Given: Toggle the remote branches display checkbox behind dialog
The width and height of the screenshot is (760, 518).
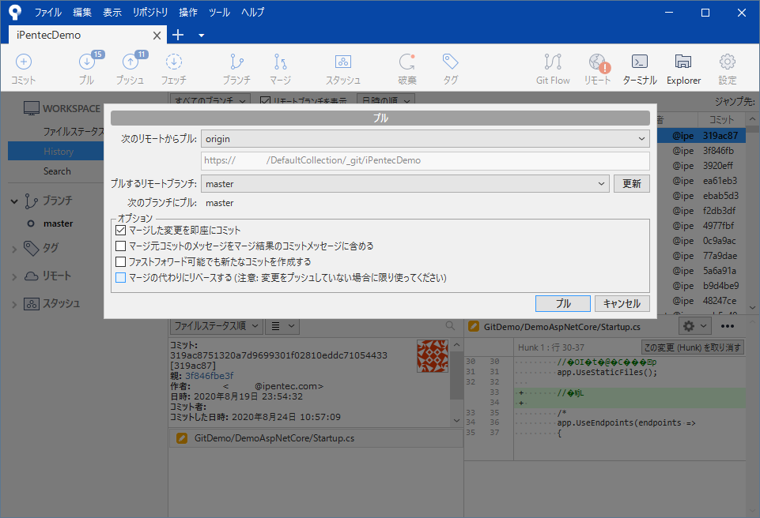Looking at the screenshot, I should (x=265, y=100).
